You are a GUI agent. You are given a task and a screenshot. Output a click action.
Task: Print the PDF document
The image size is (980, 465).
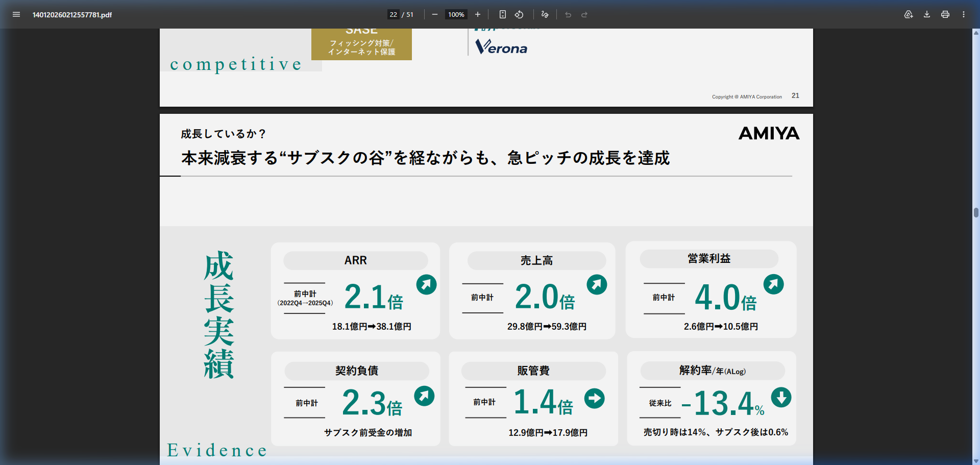click(x=945, y=14)
